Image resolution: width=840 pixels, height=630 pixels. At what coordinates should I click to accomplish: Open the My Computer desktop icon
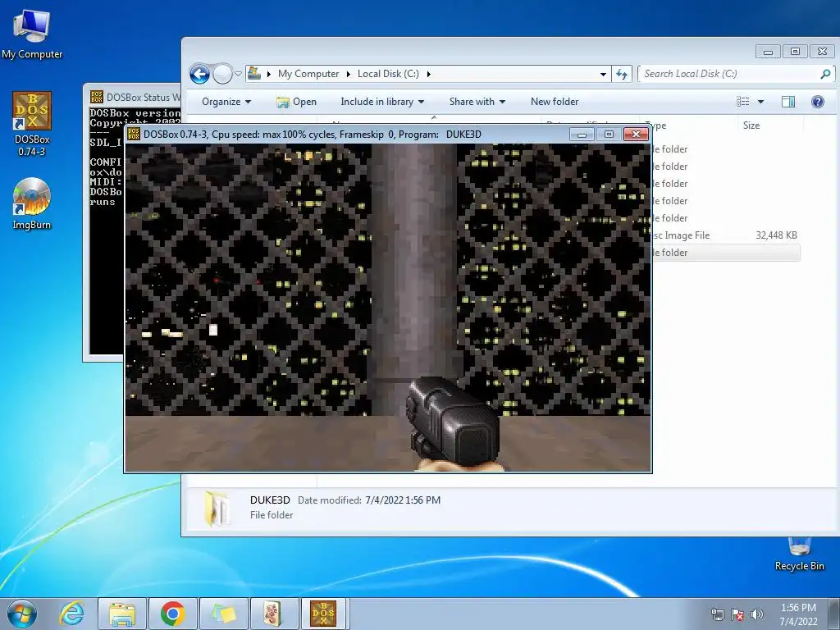(x=32, y=34)
